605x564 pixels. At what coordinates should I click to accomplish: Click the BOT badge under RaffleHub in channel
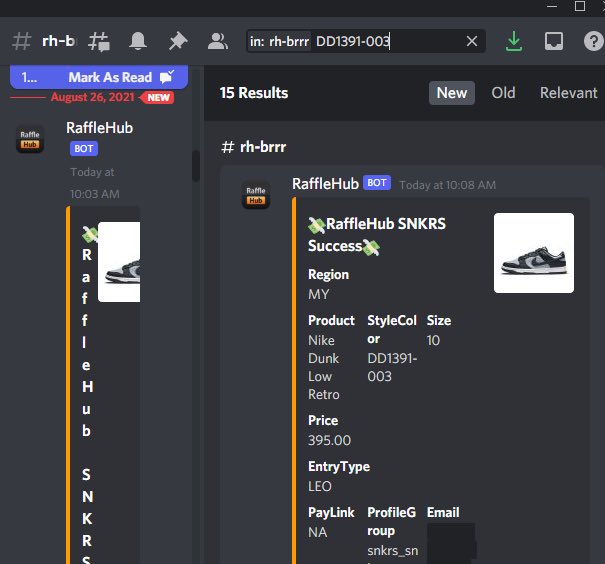tap(84, 149)
